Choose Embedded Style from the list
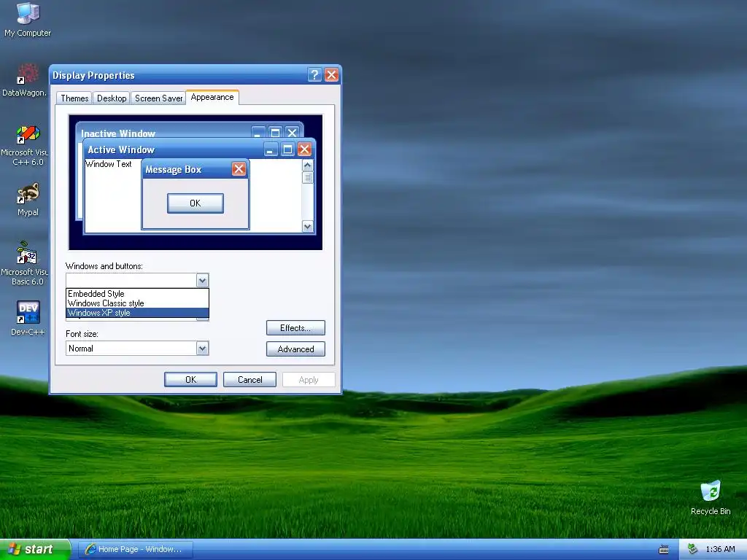 click(x=137, y=294)
